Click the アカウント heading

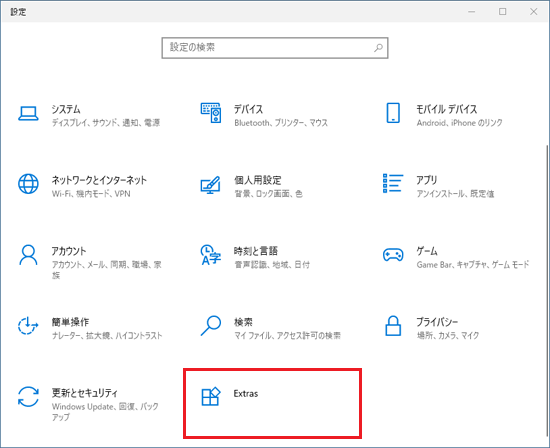(68, 251)
